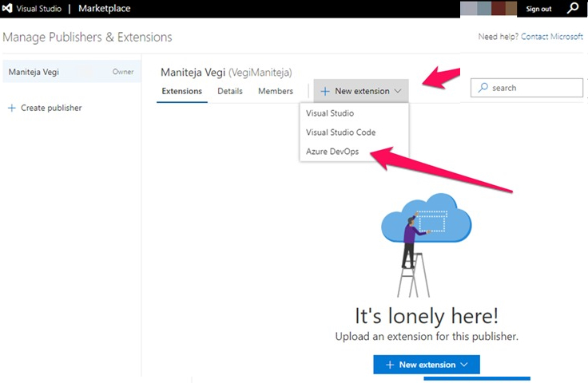Switch to the Details tab
Viewport: 588px width, 383px height.
[230, 91]
